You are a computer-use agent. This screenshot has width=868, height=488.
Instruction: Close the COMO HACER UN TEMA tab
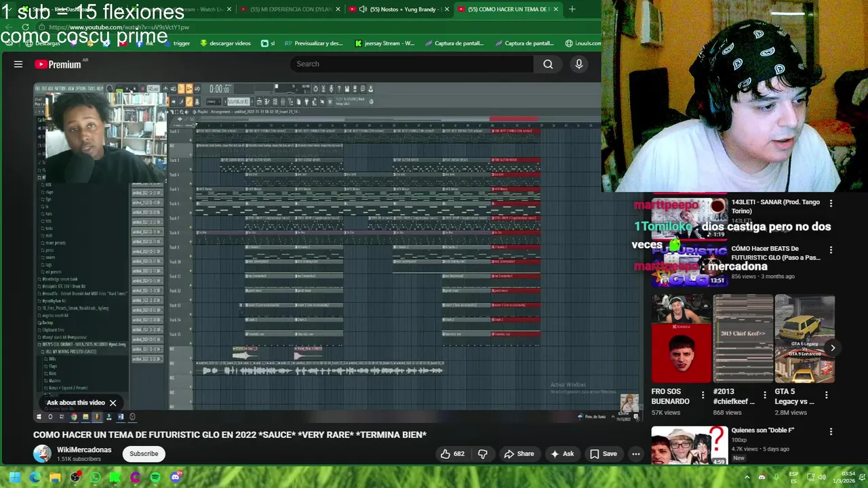[556, 9]
